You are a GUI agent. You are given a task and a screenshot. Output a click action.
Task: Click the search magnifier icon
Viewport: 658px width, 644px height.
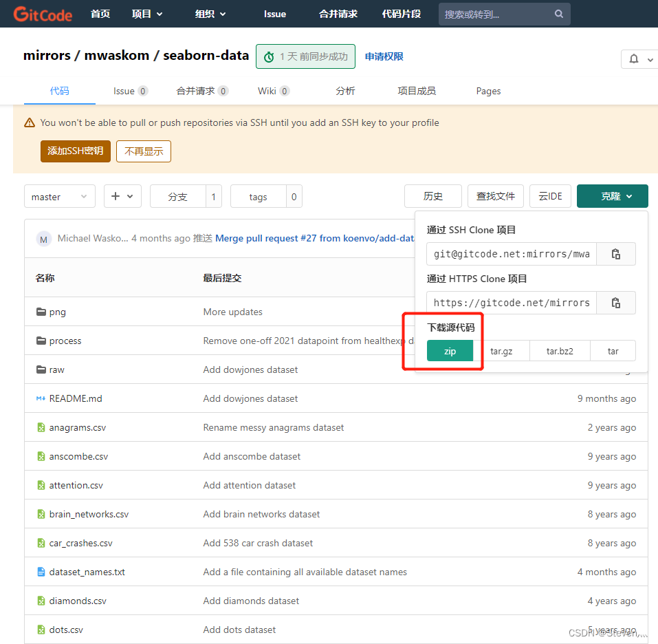coord(558,14)
